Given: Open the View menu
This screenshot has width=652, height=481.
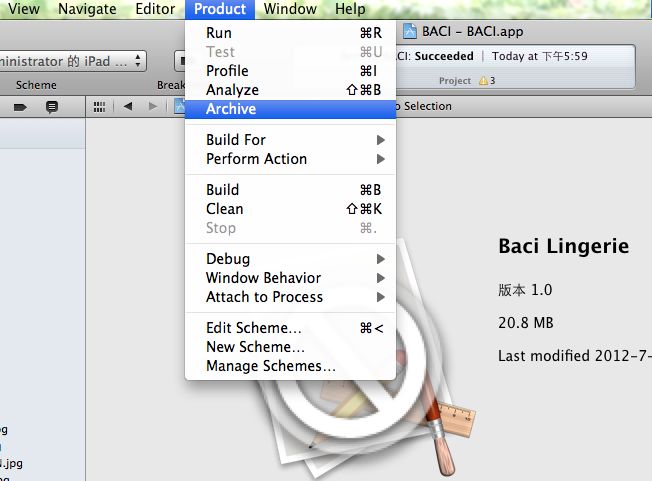Looking at the screenshot, I should point(24,9).
